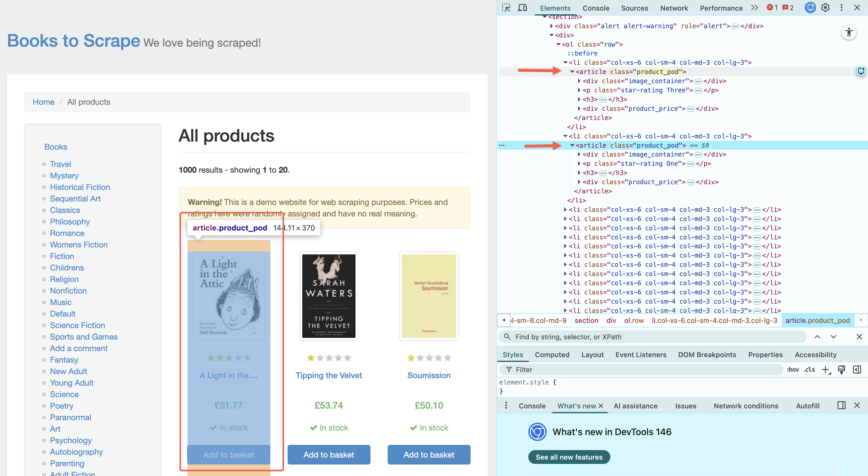Select the Computed styles tab

[x=552, y=355]
